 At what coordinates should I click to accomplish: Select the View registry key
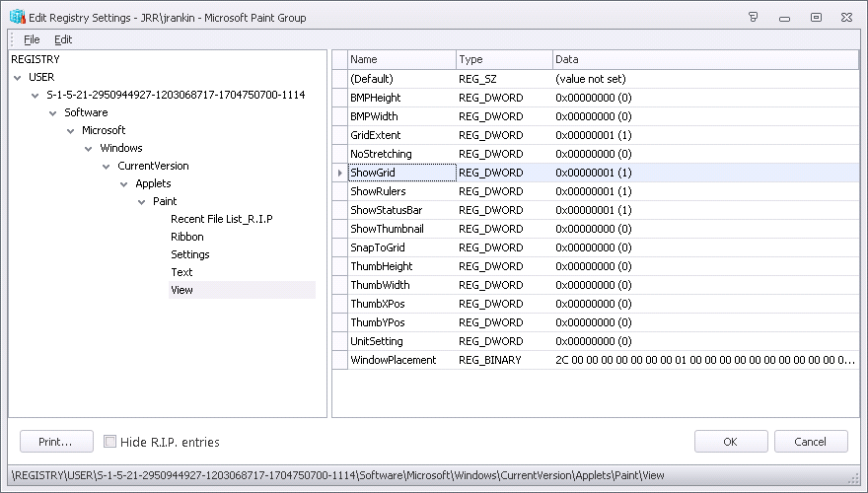tap(181, 290)
